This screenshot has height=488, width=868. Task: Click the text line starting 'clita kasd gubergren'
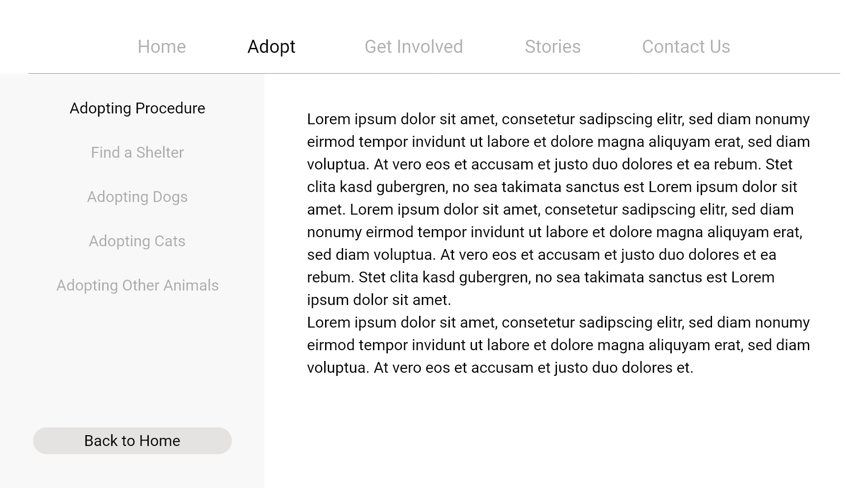pyautogui.click(x=552, y=187)
